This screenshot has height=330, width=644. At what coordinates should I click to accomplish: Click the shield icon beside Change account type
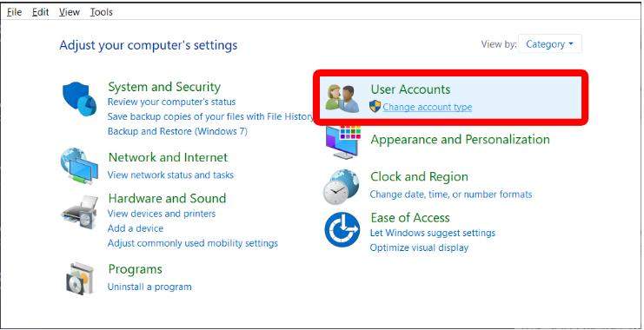(x=375, y=107)
